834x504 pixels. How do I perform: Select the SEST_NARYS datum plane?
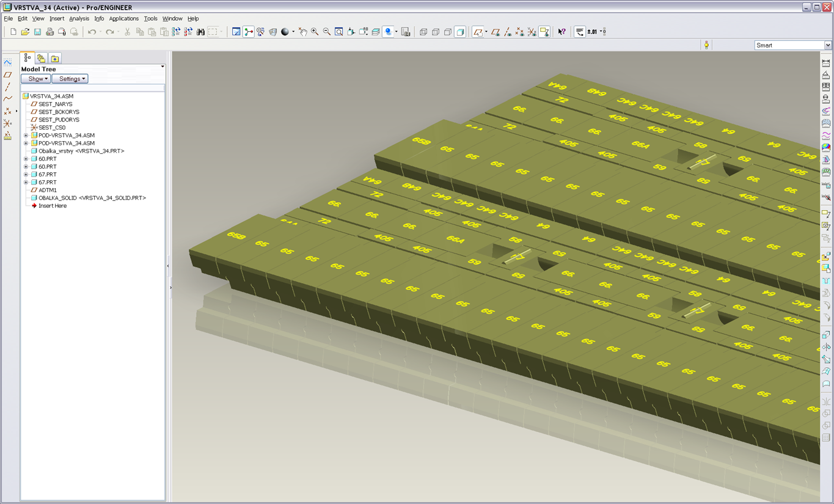[x=56, y=104]
